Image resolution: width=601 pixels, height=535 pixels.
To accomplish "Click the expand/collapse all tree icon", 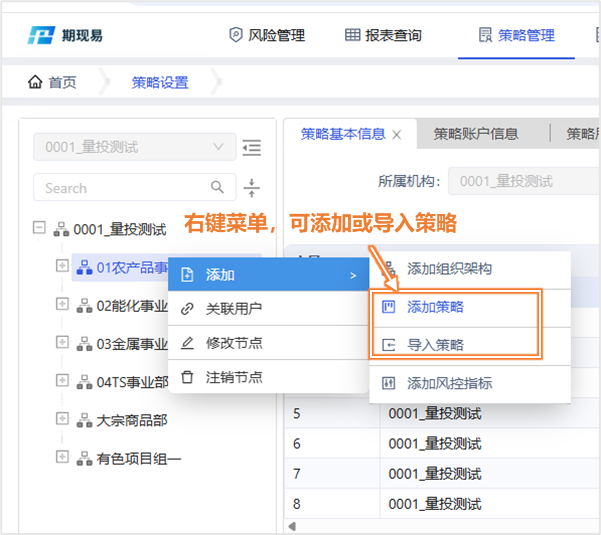I will pyautogui.click(x=252, y=188).
